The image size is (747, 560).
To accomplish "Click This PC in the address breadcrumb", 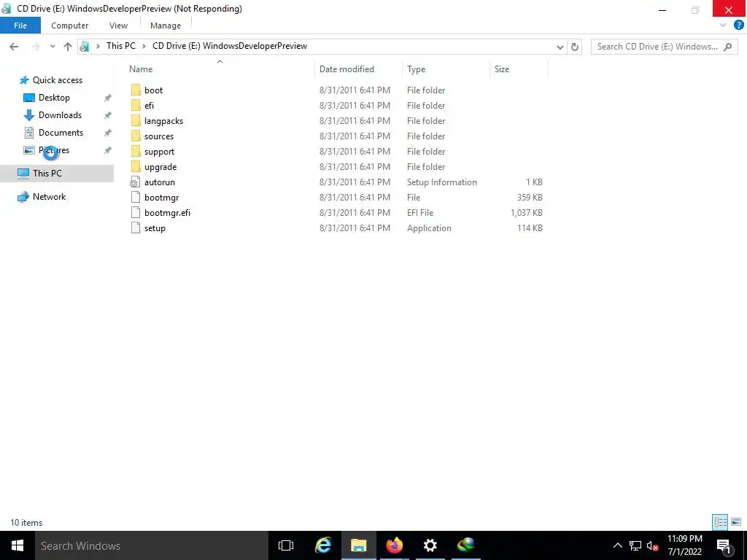I will coord(121,46).
